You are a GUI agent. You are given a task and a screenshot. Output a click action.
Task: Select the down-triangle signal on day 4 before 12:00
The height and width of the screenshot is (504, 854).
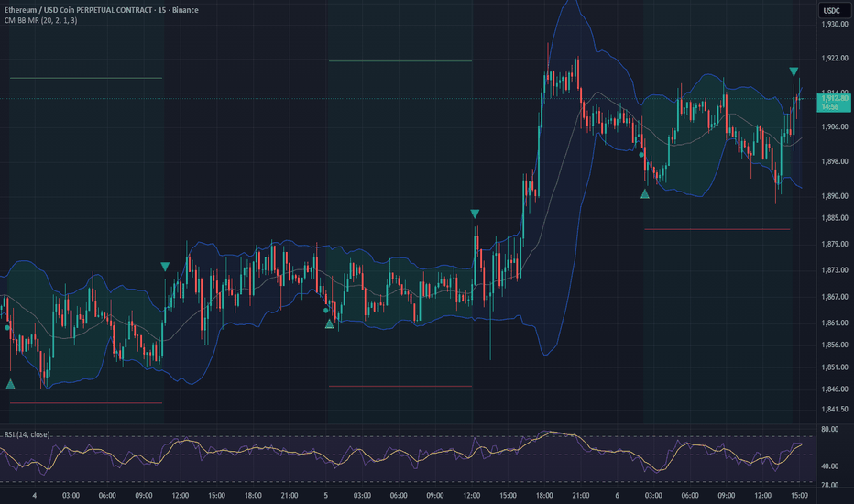(165, 267)
